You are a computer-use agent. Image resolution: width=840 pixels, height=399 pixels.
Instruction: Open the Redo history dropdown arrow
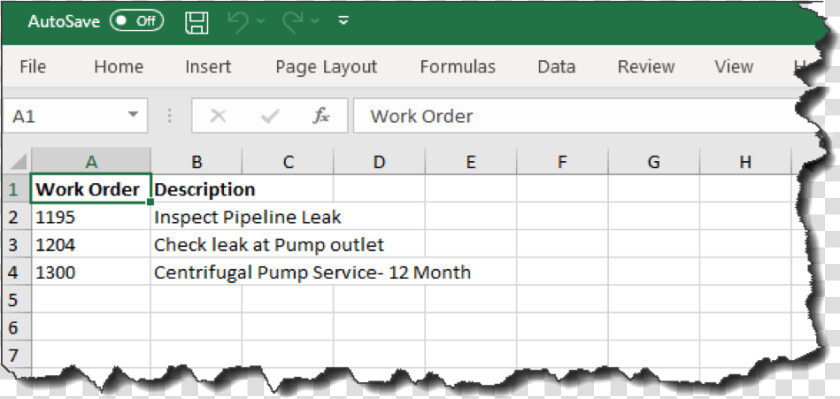coord(315,21)
